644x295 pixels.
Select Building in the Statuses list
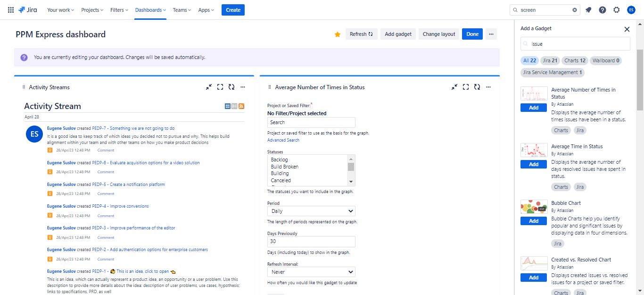280,173
